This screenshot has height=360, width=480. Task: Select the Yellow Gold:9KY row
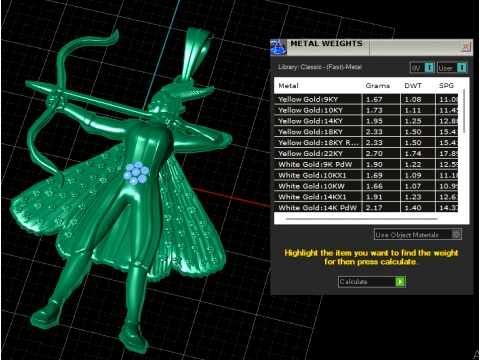(x=366, y=99)
